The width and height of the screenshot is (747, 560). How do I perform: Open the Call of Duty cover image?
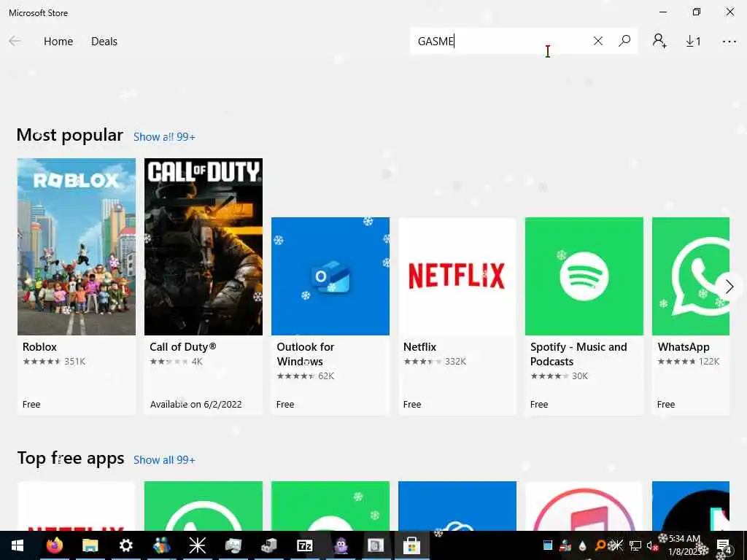[204, 246]
